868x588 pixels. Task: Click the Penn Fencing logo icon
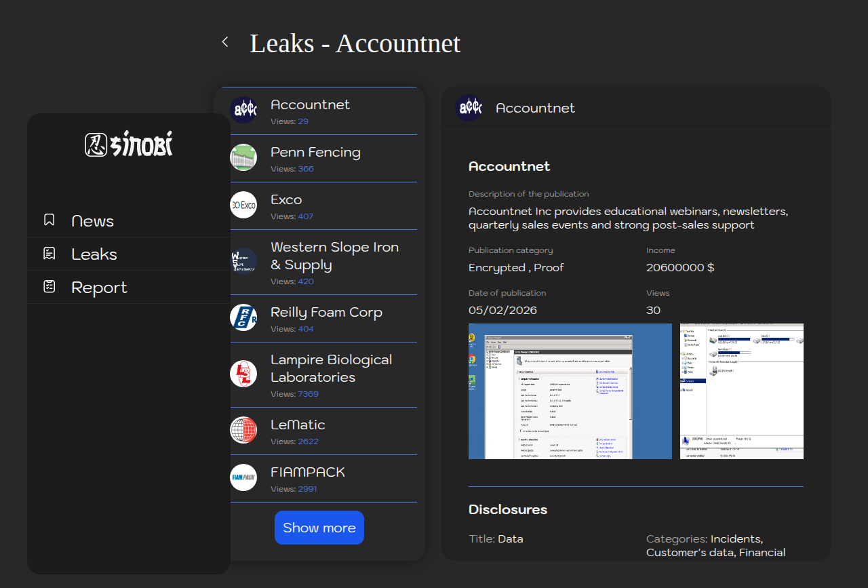pyautogui.click(x=243, y=157)
